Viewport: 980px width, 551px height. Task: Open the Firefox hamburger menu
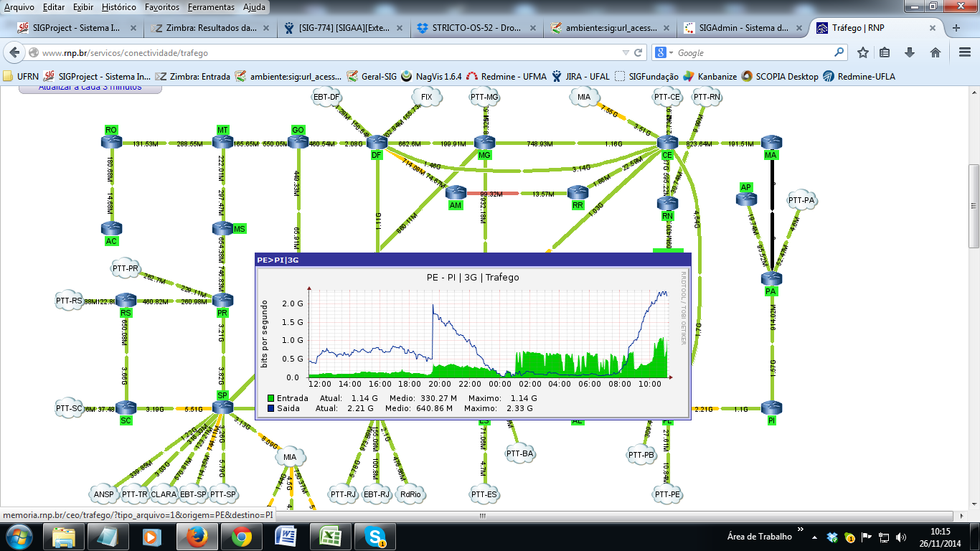coord(965,52)
